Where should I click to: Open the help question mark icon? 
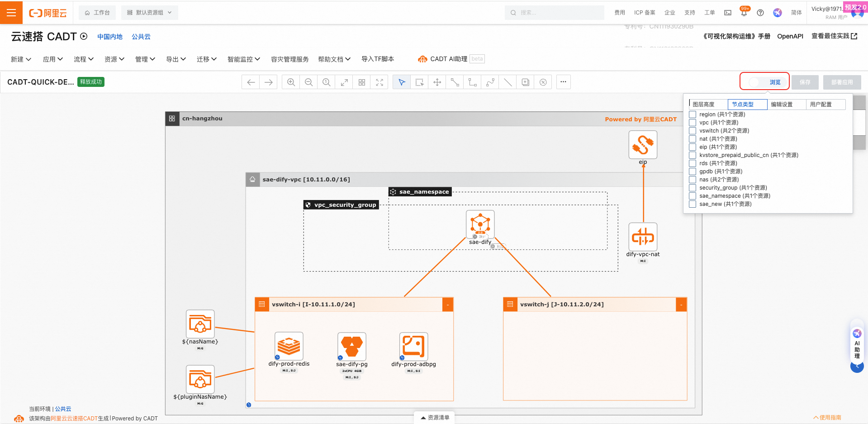tap(760, 13)
